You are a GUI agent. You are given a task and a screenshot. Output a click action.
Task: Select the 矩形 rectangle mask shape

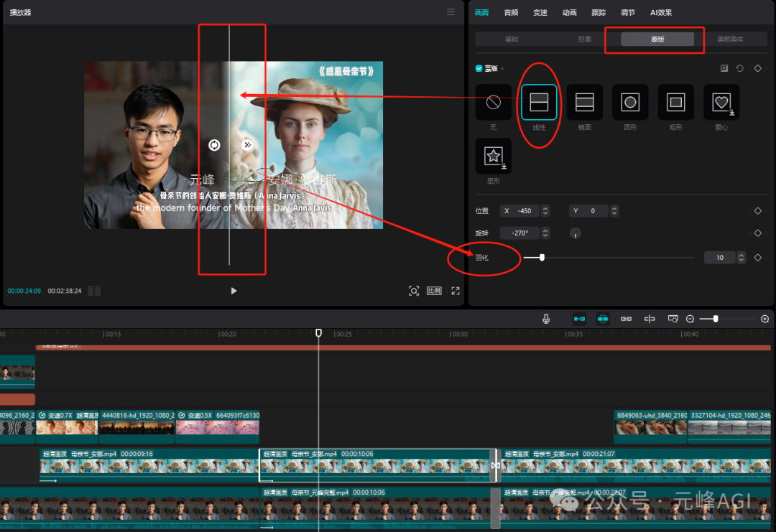click(675, 103)
